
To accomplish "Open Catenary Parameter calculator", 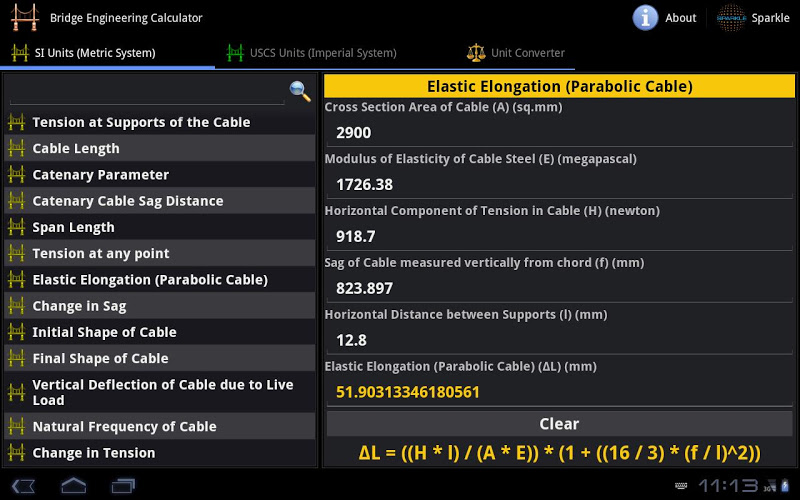I will [x=160, y=174].
